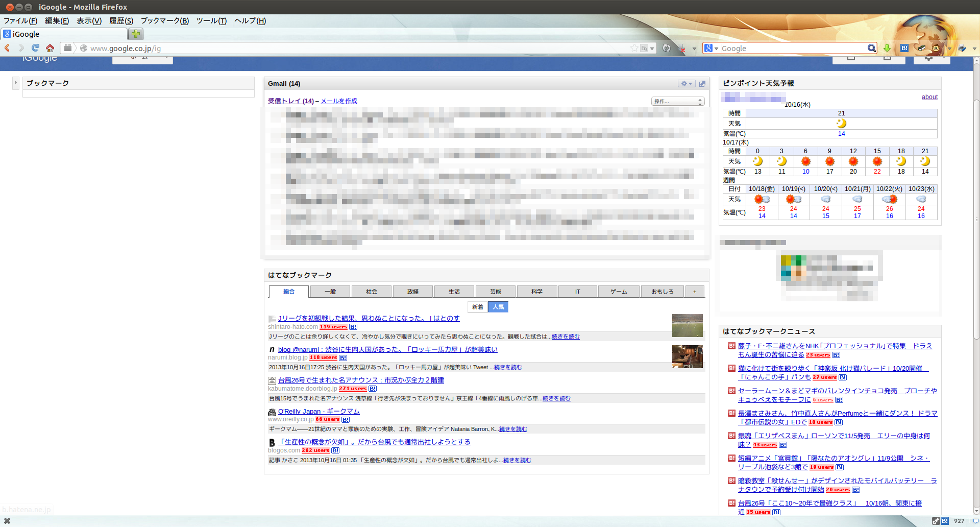The image size is (980, 527).
Task: Open the ファイル(F) menu
Action: pyautogui.click(x=20, y=21)
